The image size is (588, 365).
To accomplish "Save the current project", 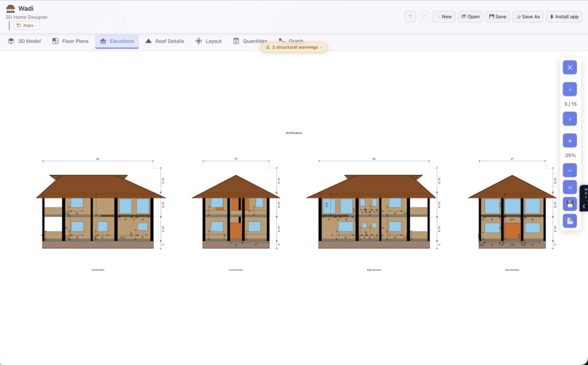I will (x=498, y=17).
